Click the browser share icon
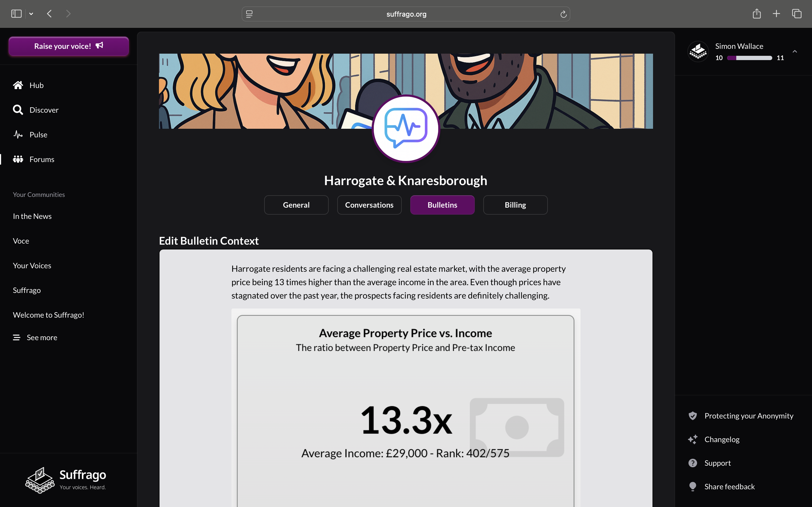The height and width of the screenshot is (507, 812). [x=757, y=13]
